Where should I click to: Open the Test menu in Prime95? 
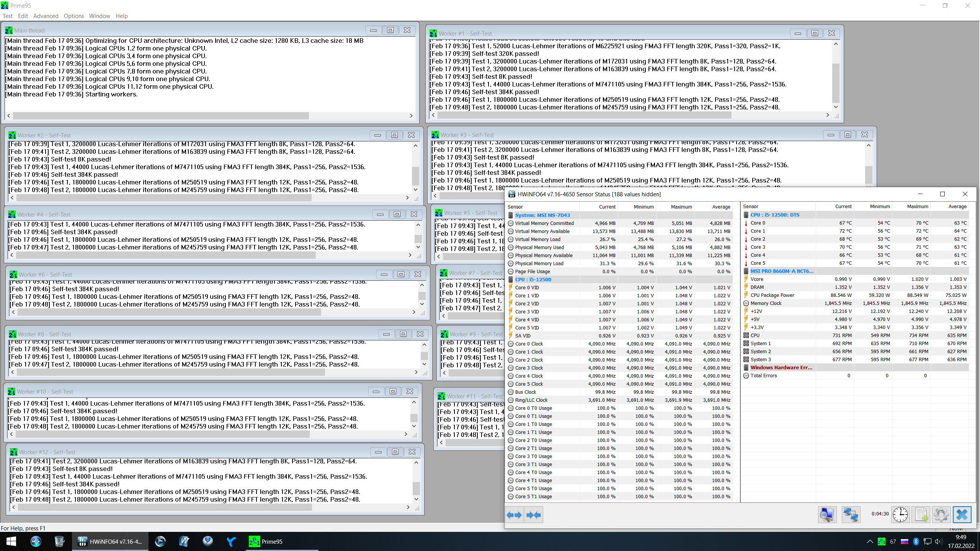(x=8, y=16)
